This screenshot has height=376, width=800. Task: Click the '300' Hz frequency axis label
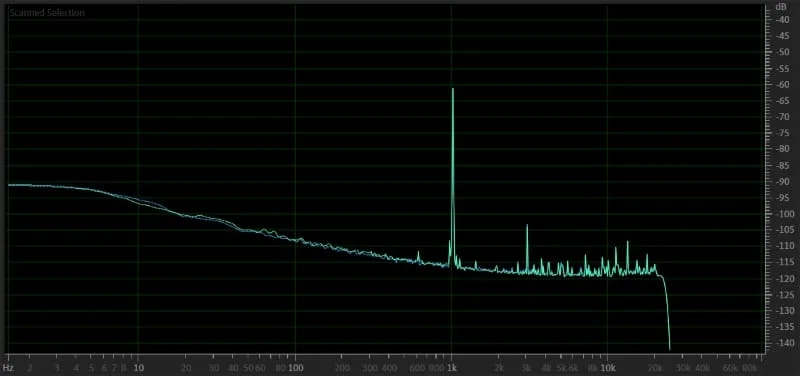click(370, 367)
